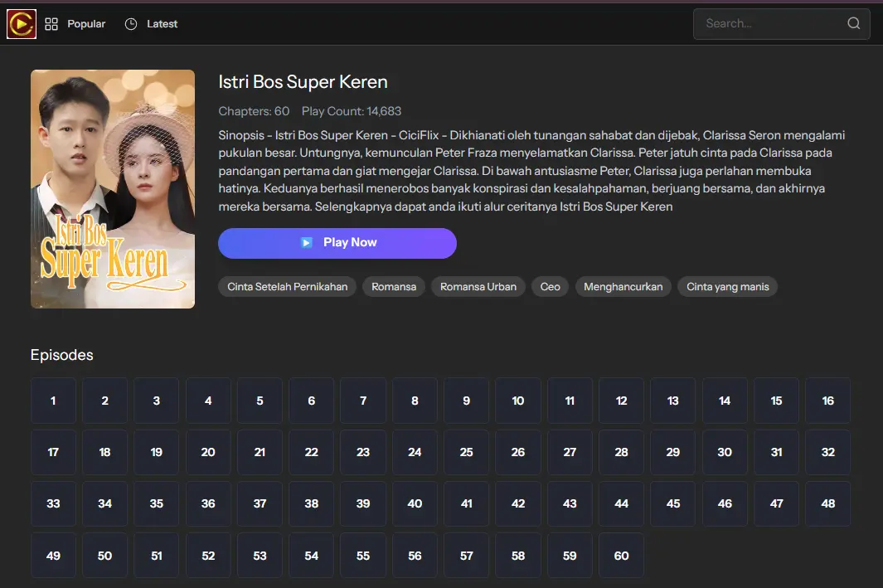Open the Cinta yang manis tag
Screen dimensions: 883x588
point(727,287)
